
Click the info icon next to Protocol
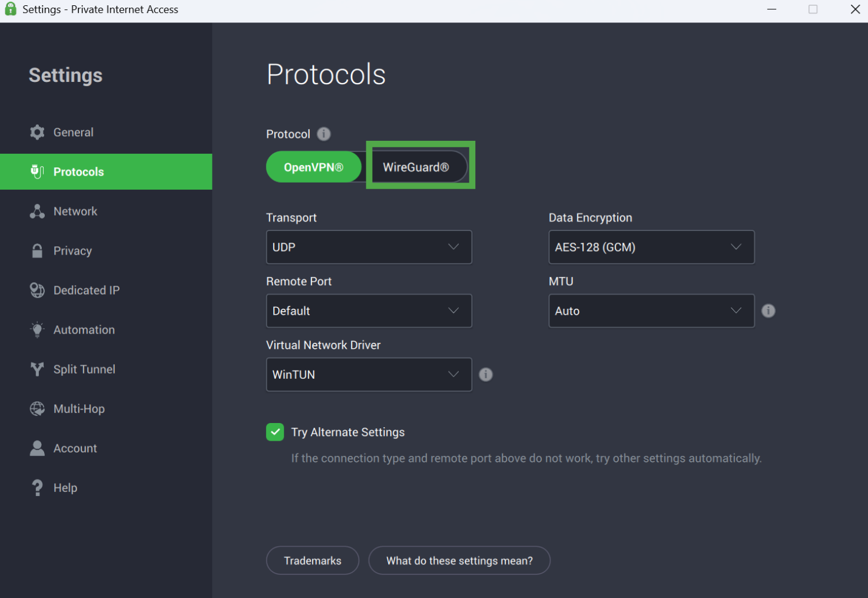pos(324,134)
